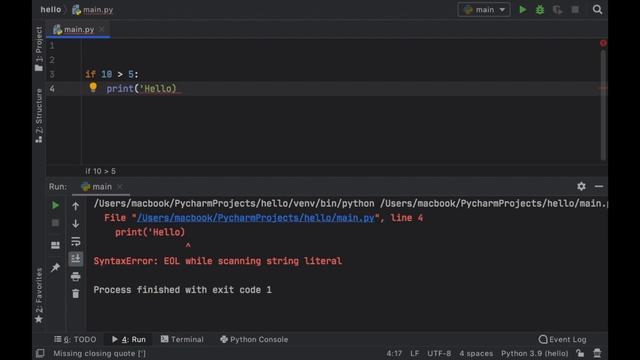Click the red error indicator above scrollbar
Image resolution: width=640 pixels, height=360 pixels.
pyautogui.click(x=603, y=43)
